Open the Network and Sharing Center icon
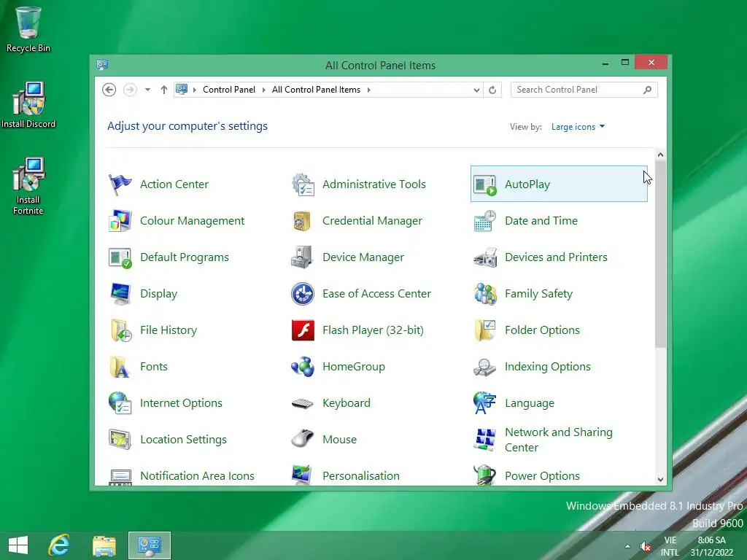Viewport: 747px width, 560px height. pyautogui.click(x=485, y=440)
